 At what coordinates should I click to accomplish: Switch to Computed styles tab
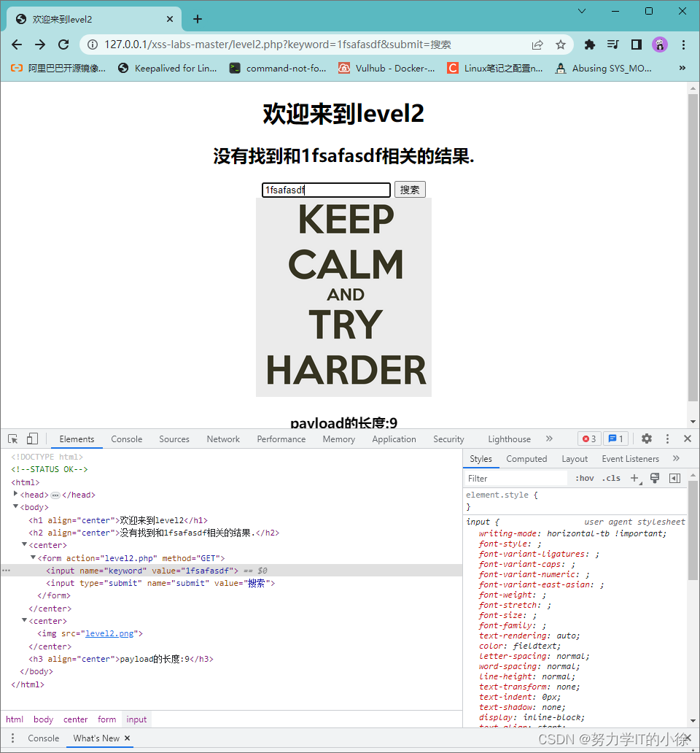[526, 459]
